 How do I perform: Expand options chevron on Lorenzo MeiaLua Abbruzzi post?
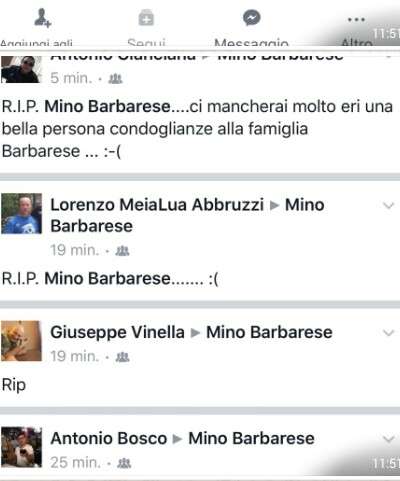389,205
